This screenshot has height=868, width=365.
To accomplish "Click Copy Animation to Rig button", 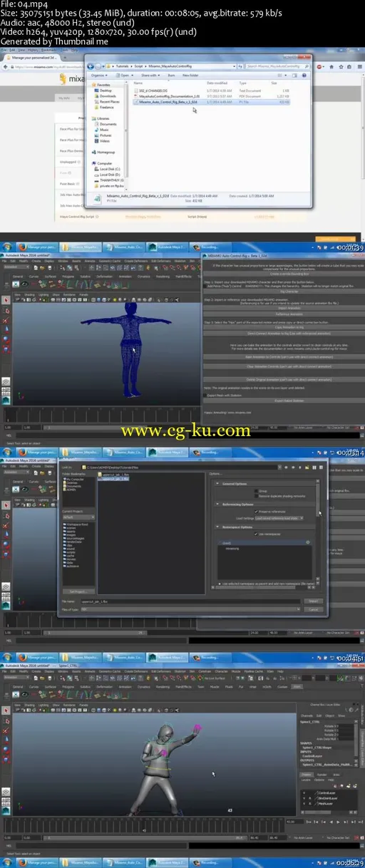I will [x=288, y=327].
